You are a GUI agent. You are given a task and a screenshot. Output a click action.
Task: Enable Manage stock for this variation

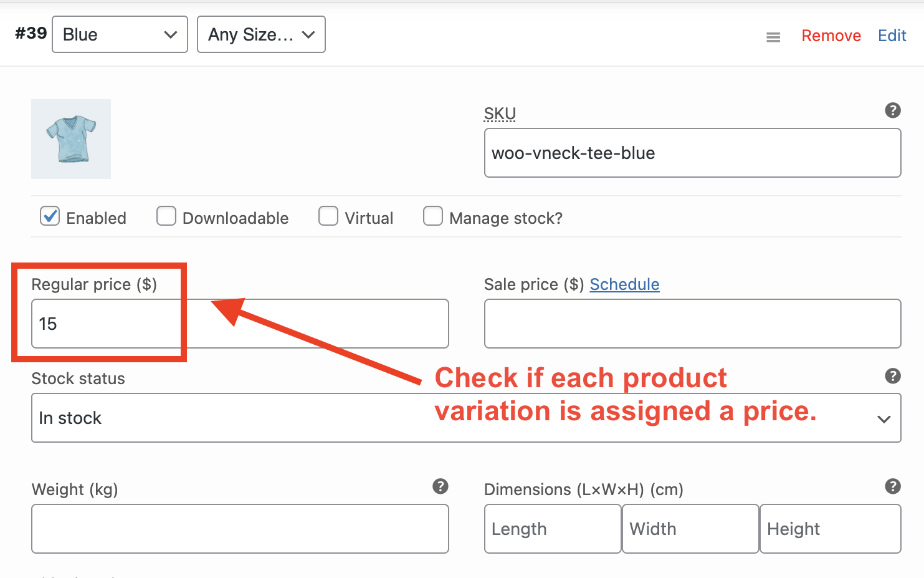(433, 216)
